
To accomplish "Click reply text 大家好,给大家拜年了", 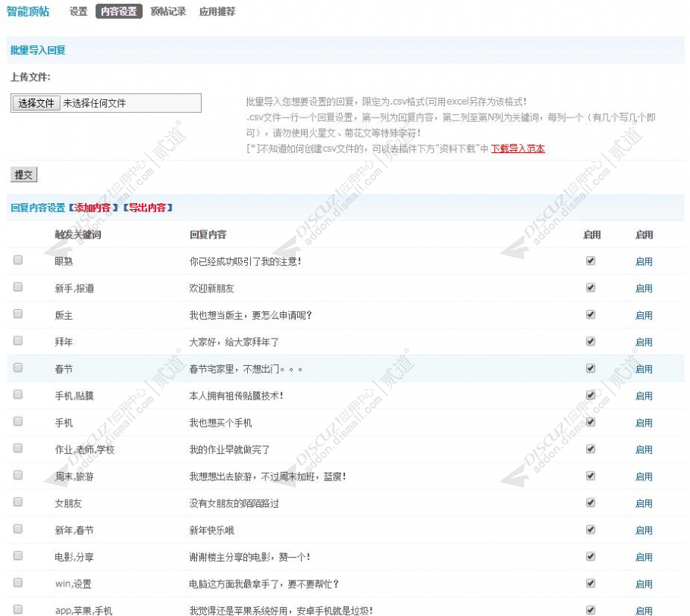I will pyautogui.click(x=234, y=342).
